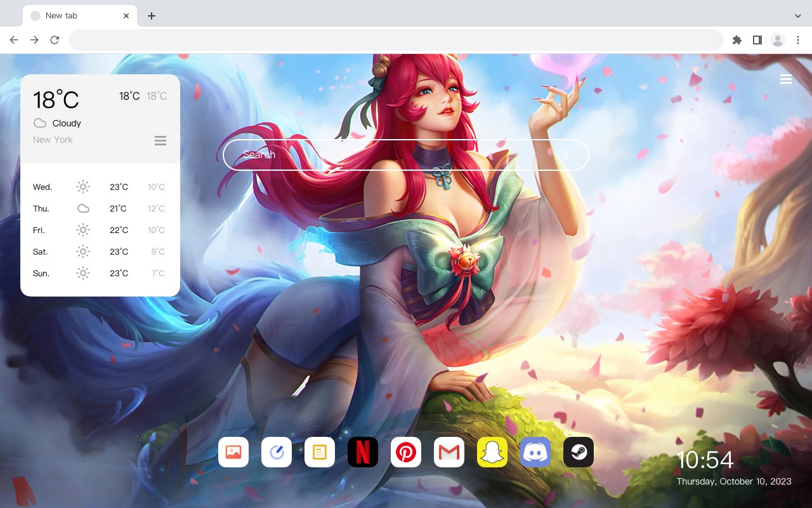Click the cloudy weather icon
Screen dimensions: 812x508
click(40, 123)
